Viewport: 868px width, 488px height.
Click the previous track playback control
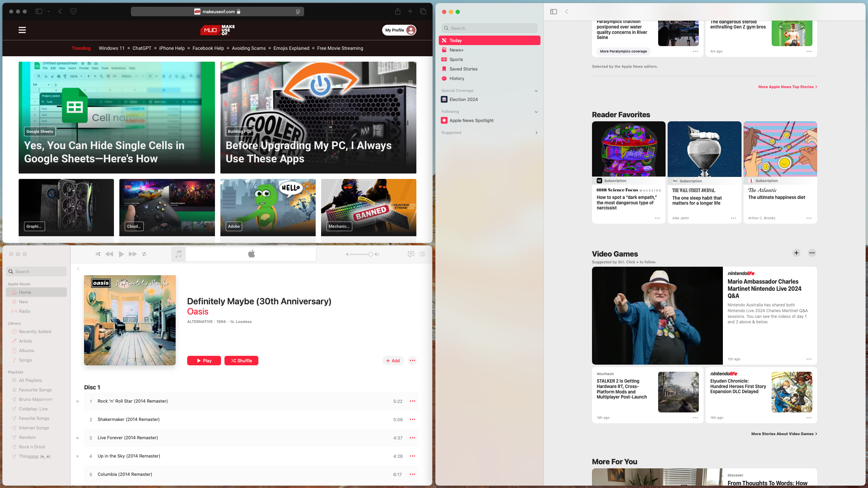tap(109, 254)
